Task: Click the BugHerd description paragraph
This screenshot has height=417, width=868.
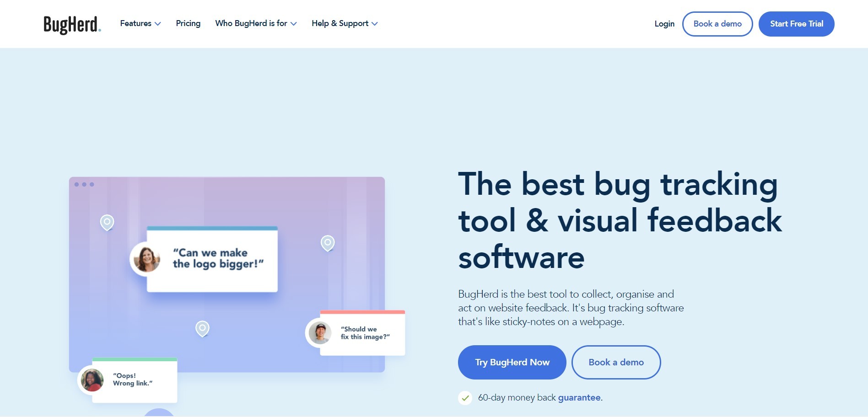Action: coord(571,308)
